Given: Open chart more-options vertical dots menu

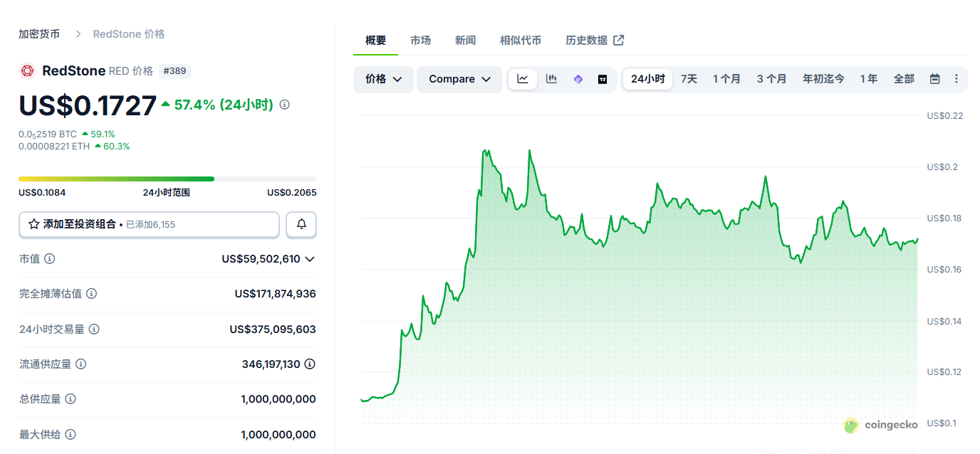Looking at the screenshot, I should point(956,79).
